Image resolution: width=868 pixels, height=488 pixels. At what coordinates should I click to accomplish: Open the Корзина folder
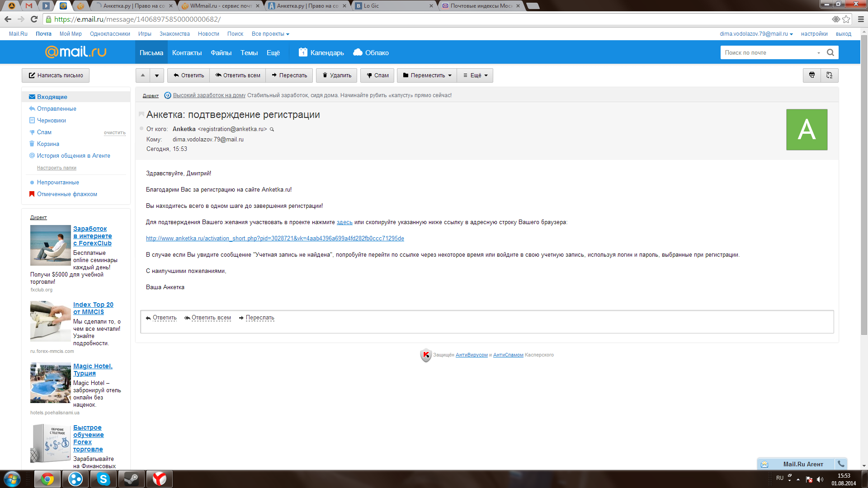coord(48,144)
